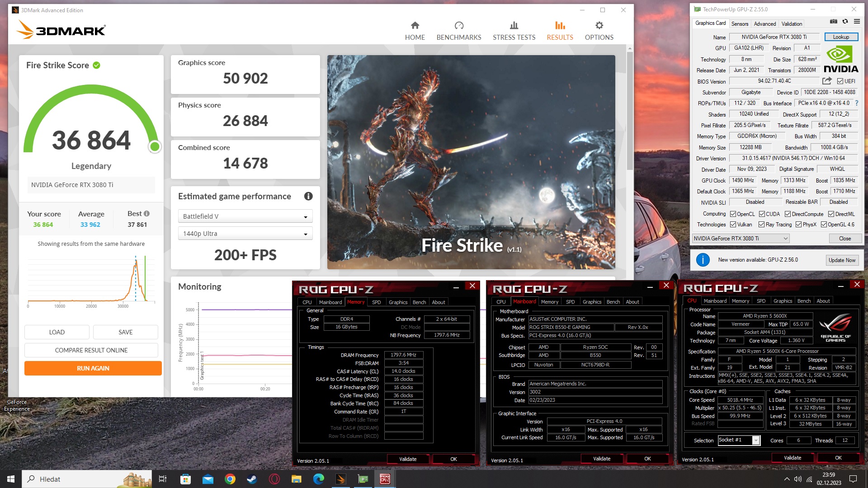Open the HOME icon in 3DMark
This screenshot has width=868, height=488.
(x=415, y=25)
